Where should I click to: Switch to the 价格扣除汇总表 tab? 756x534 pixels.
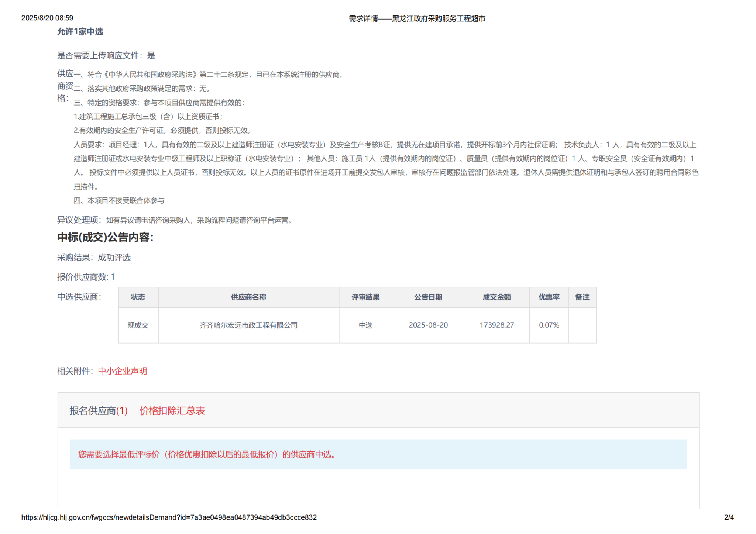tap(172, 411)
